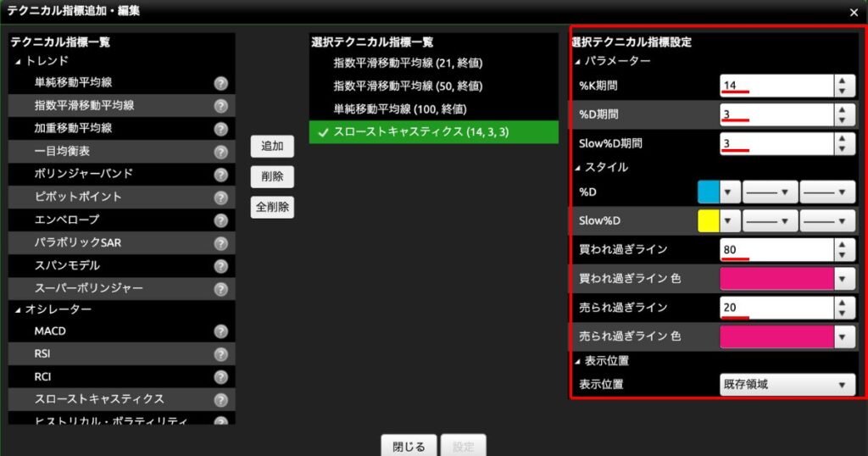Open the 表示位置 dropdown showing 既存領域
This screenshot has height=456, width=868.
tap(786, 385)
